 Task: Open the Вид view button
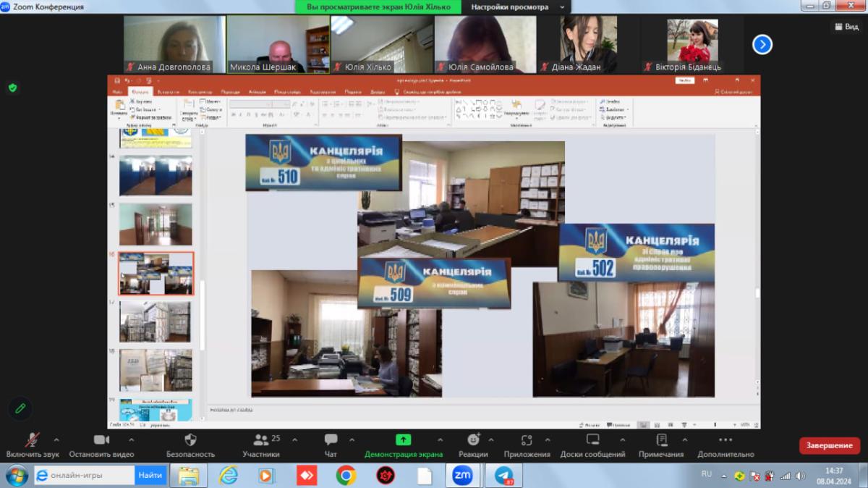click(x=846, y=26)
